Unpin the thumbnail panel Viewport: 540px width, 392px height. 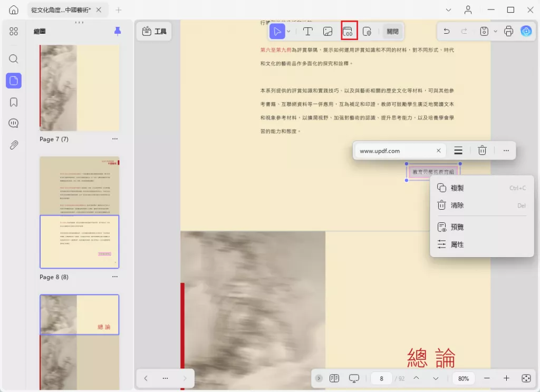pyautogui.click(x=117, y=31)
